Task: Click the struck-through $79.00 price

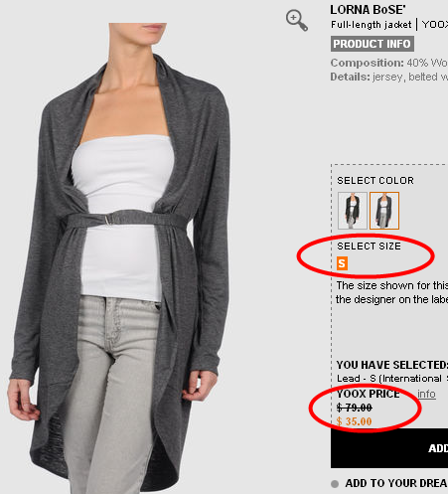Action: (355, 408)
